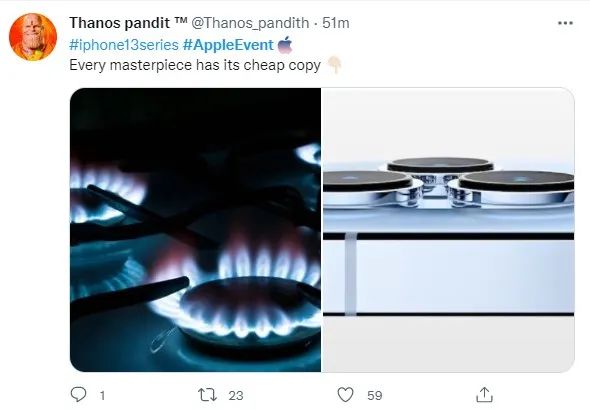Viewport: 590px width, 410px height.
Task: Click the share upload arrow icon
Action: pos(485,395)
